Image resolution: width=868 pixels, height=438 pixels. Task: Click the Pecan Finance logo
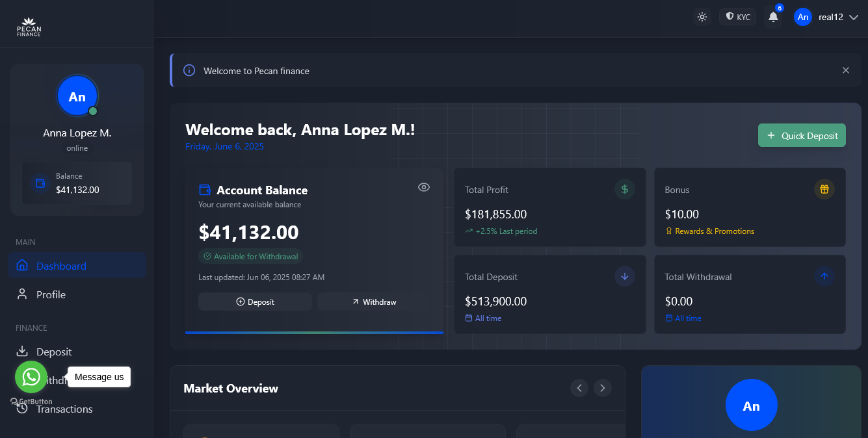coord(29,27)
